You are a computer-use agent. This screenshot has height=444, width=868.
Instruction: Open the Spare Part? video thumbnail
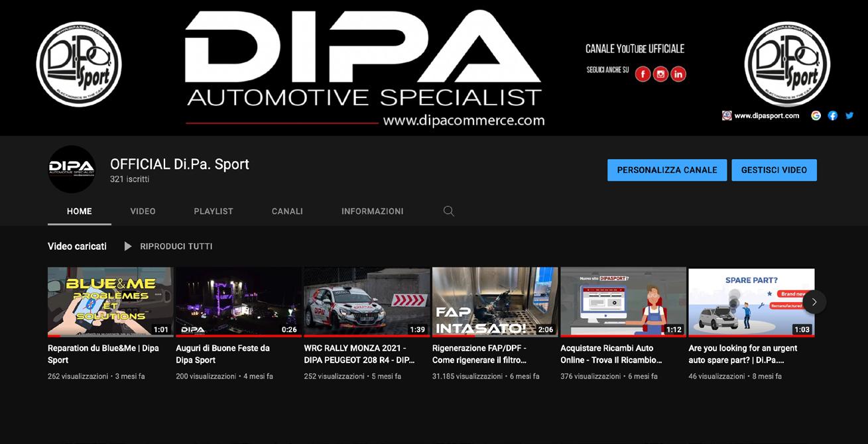point(751,302)
